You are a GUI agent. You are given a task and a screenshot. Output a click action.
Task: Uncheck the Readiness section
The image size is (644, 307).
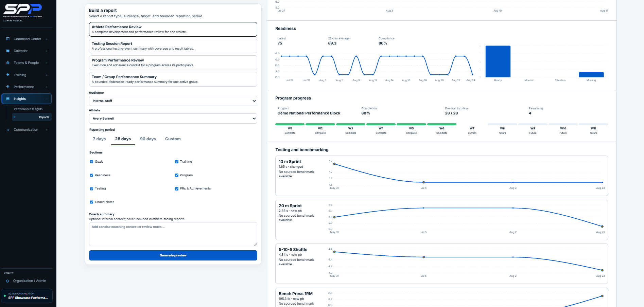click(91, 175)
